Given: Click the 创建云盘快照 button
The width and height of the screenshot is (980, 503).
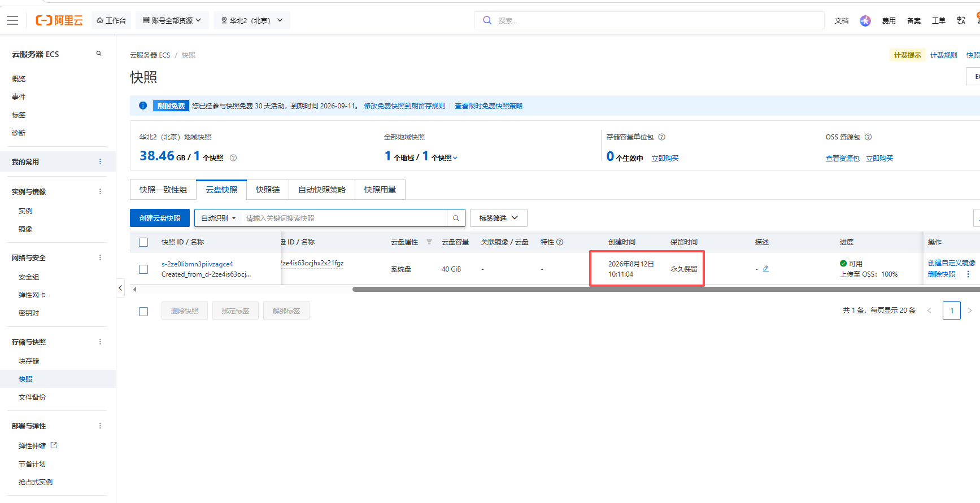Looking at the screenshot, I should (160, 218).
